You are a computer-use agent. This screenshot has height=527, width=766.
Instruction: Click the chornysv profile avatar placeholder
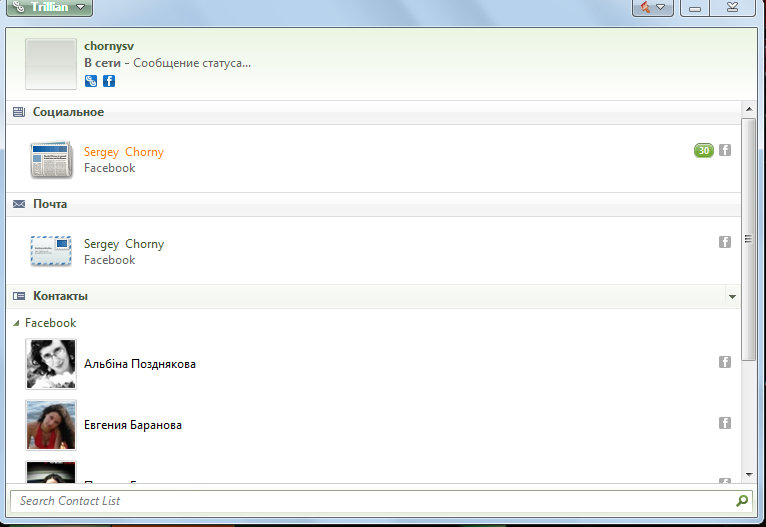click(51, 64)
